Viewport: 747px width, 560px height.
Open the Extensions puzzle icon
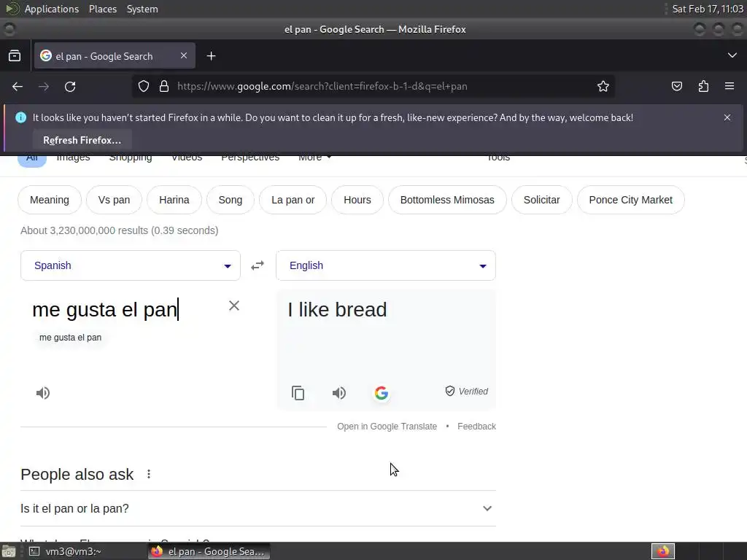(x=703, y=86)
